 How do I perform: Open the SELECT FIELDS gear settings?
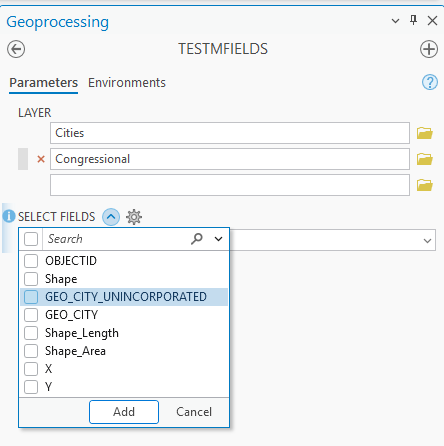click(x=134, y=217)
